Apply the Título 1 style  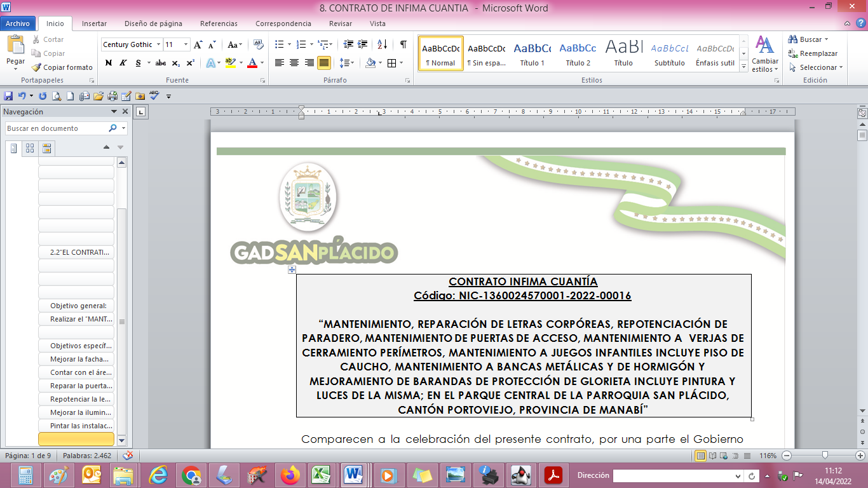point(532,53)
